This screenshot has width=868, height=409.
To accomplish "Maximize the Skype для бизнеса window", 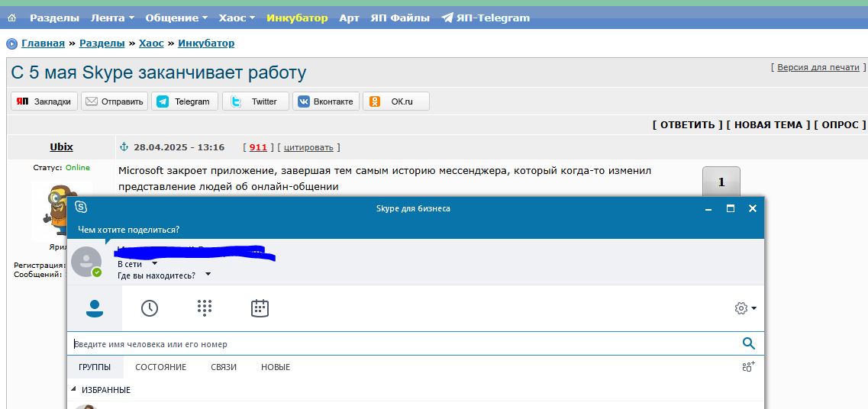I will coord(730,208).
